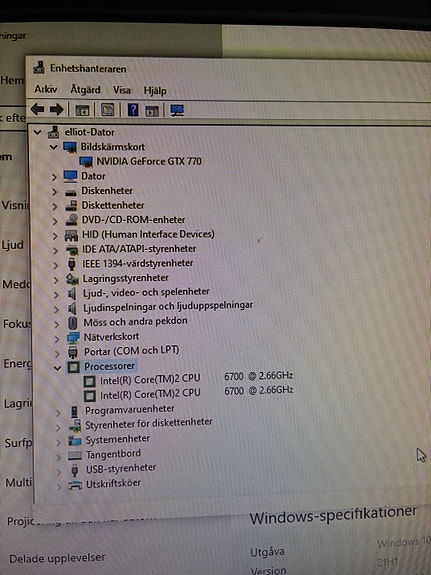Click the Dator monitor icon
The width and height of the screenshot is (431, 575).
[x=70, y=176]
